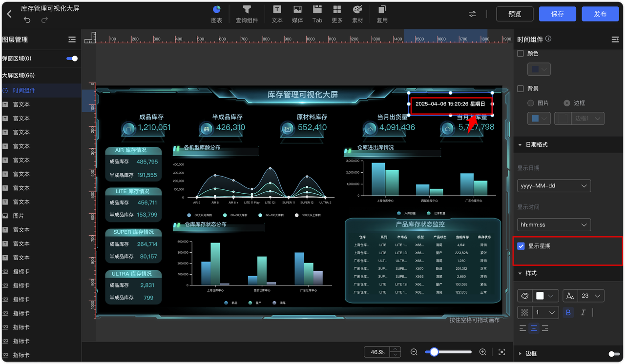Click the zoom slider handle
Viewport: 625px width, 364px height.
tap(434, 352)
